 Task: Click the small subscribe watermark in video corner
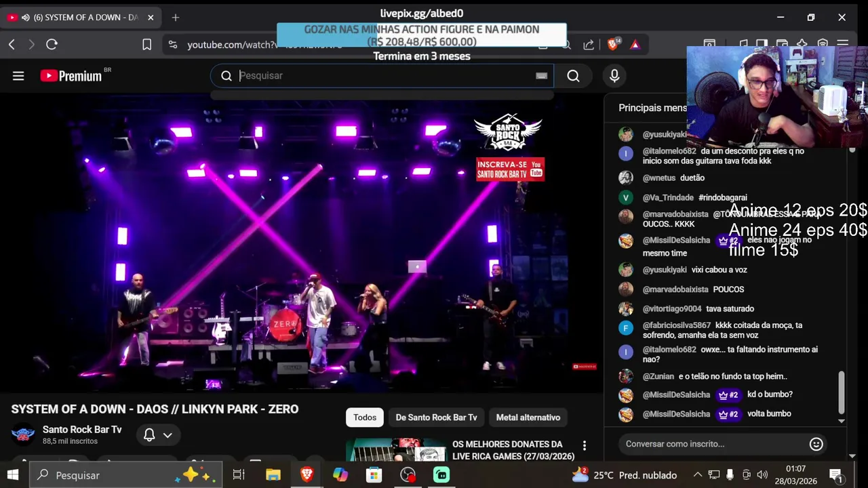coord(585,367)
